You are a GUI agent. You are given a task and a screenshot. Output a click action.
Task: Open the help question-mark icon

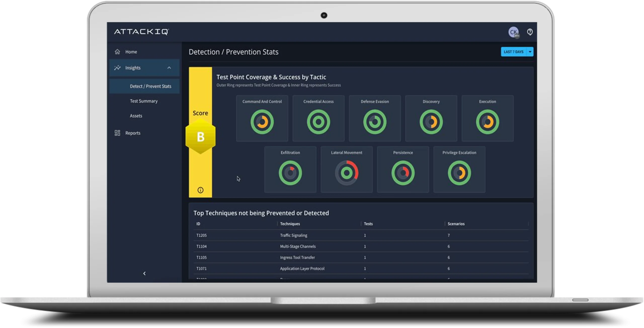(530, 32)
